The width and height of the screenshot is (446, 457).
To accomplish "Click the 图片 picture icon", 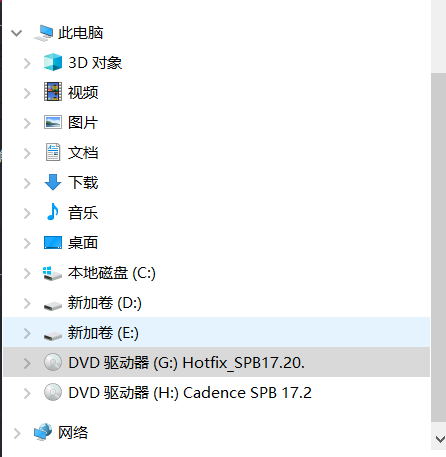I will (53, 122).
